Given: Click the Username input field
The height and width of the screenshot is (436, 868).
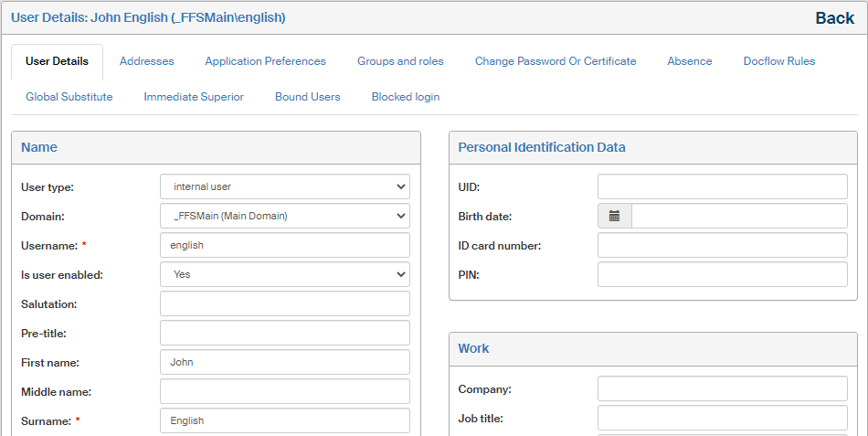Looking at the screenshot, I should (x=284, y=245).
